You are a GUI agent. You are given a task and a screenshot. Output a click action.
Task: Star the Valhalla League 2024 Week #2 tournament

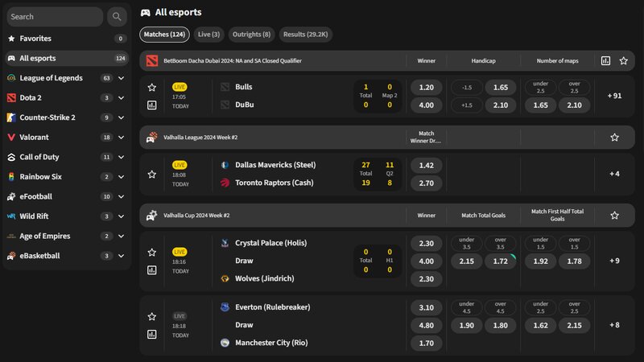[x=614, y=138]
